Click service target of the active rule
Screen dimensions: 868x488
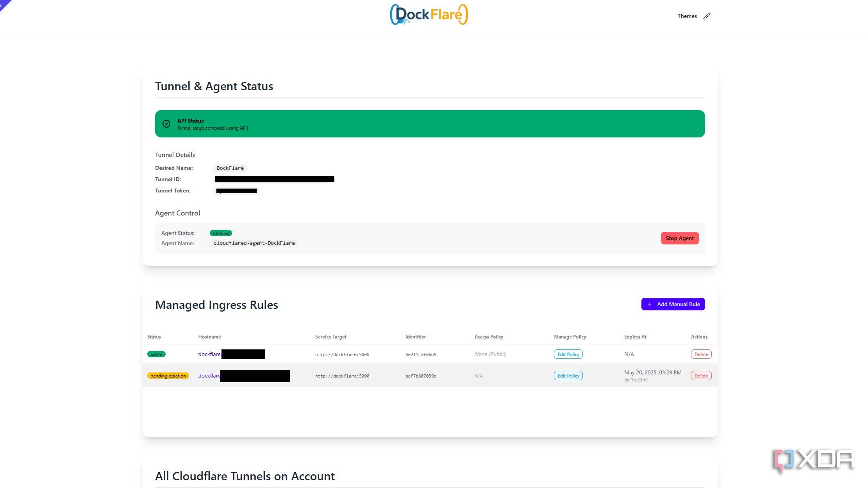click(342, 354)
